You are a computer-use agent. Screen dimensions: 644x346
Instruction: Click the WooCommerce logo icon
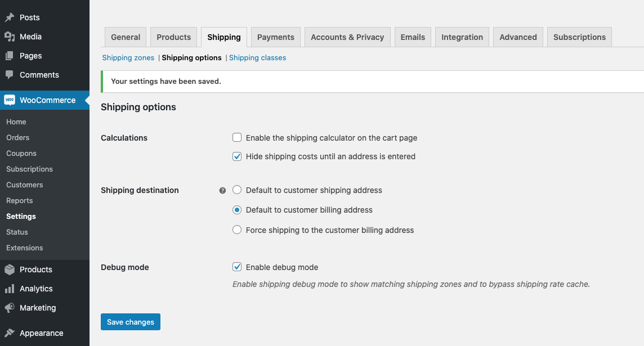pos(10,100)
